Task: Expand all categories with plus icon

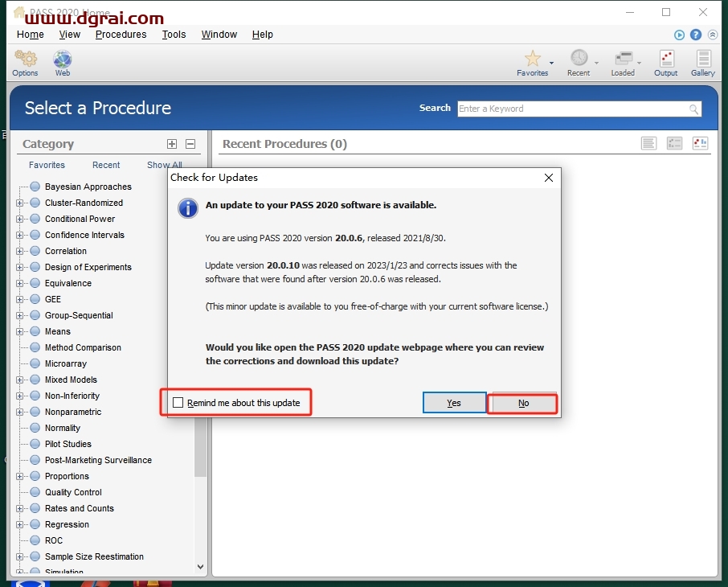Action: click(172, 144)
